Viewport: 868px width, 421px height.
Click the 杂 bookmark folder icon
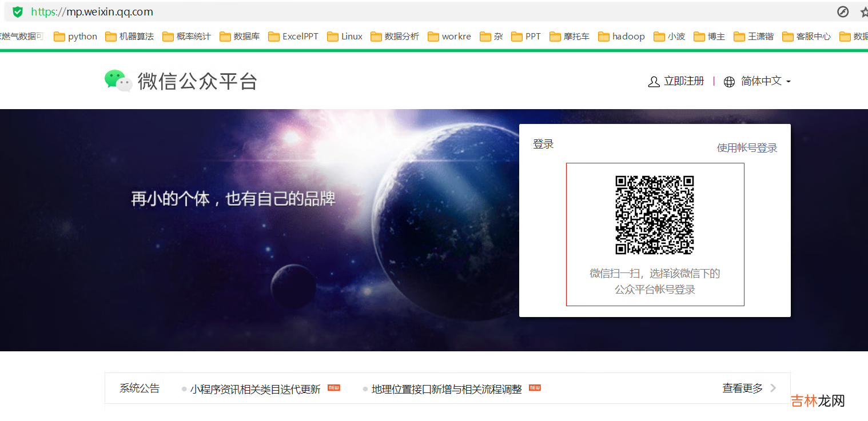coord(485,37)
